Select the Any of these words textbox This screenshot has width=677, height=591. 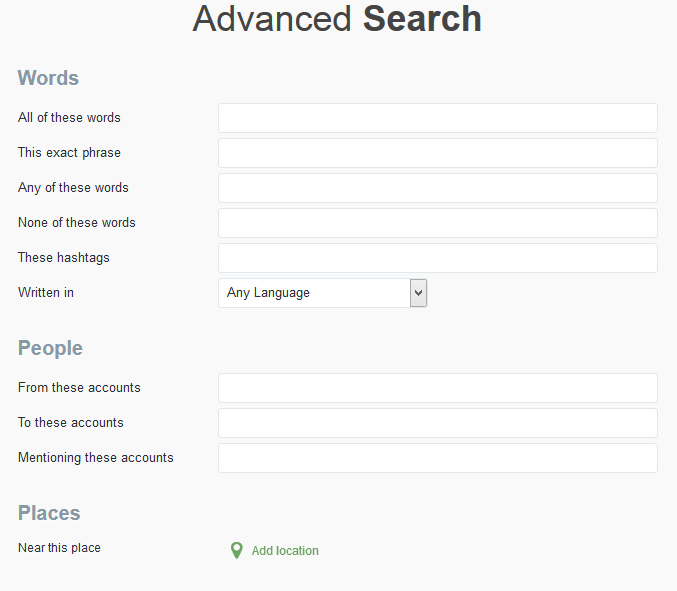437,188
